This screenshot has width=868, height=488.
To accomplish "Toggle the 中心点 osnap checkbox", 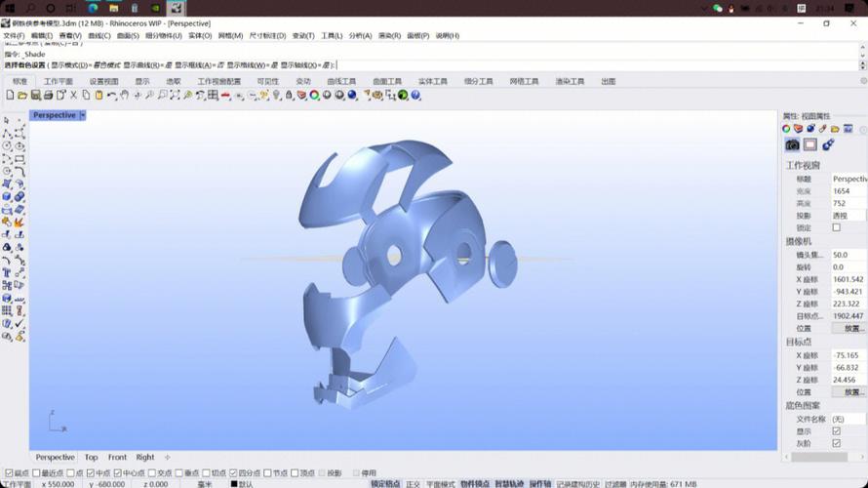I will tap(117, 473).
